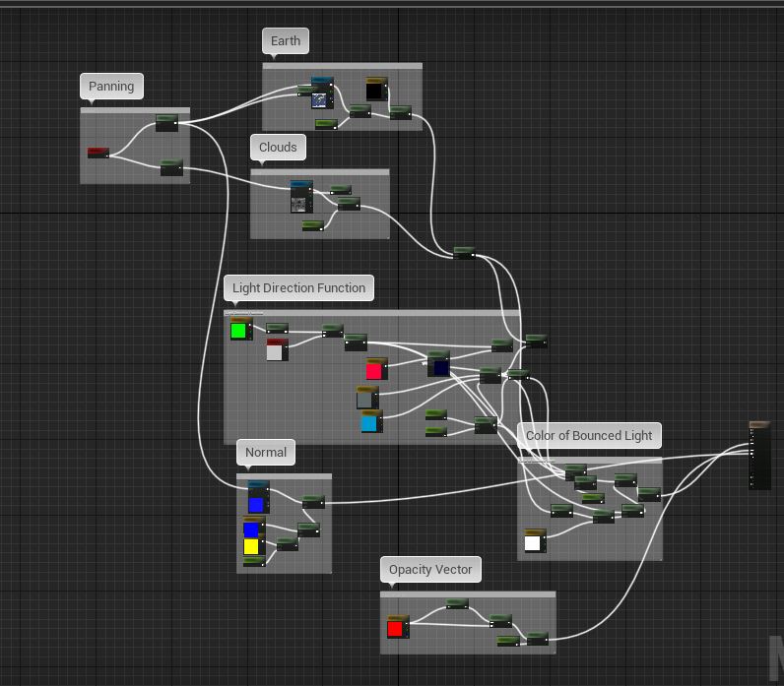The image size is (784, 686).
Task: Select the Clouds texture sample thumbnail
Action: point(299,204)
